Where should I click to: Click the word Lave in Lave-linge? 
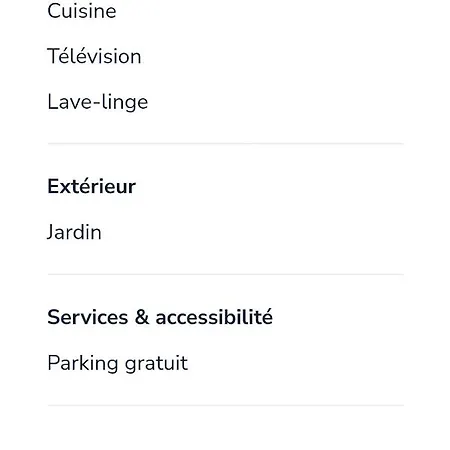click(x=70, y=102)
